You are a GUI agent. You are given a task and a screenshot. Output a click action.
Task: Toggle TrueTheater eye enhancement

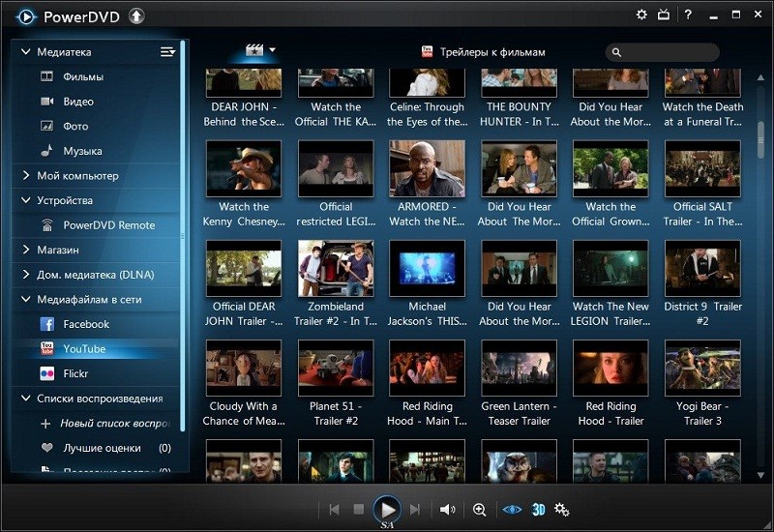(x=512, y=509)
